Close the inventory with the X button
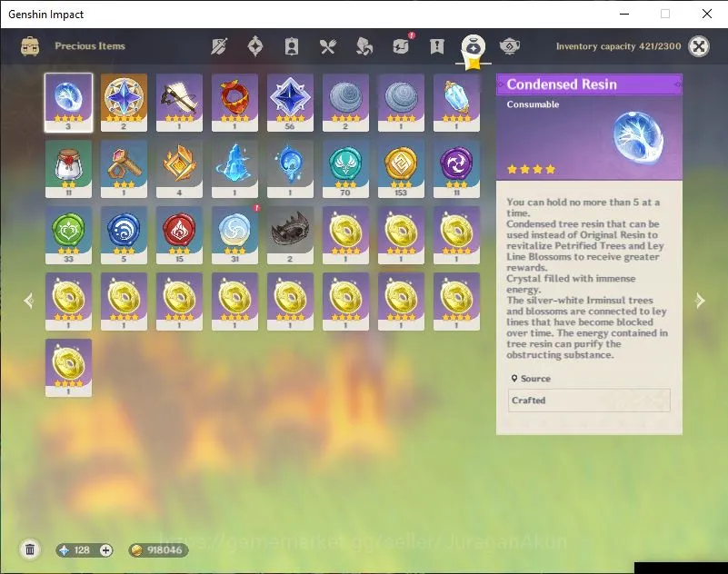728x574 pixels. tap(698, 46)
